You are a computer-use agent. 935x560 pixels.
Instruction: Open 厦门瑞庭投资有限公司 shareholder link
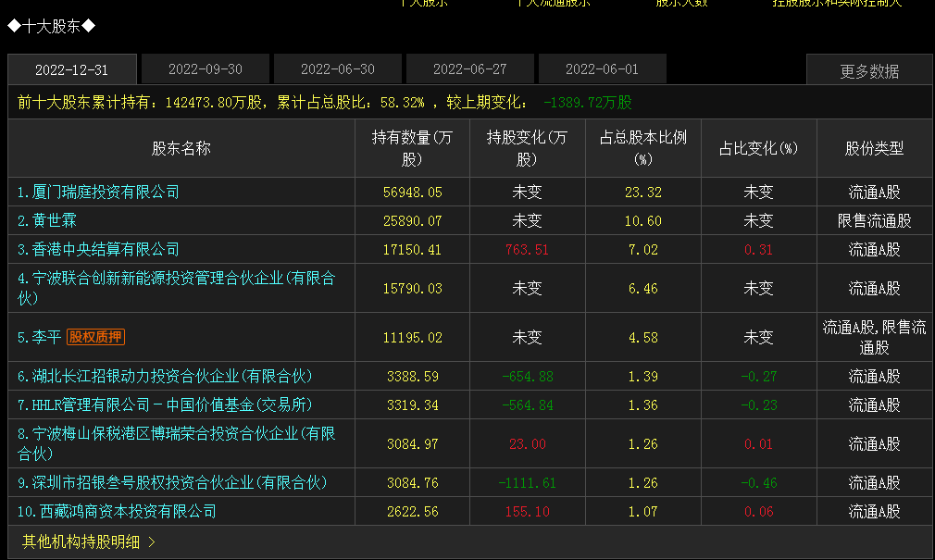[98, 192]
